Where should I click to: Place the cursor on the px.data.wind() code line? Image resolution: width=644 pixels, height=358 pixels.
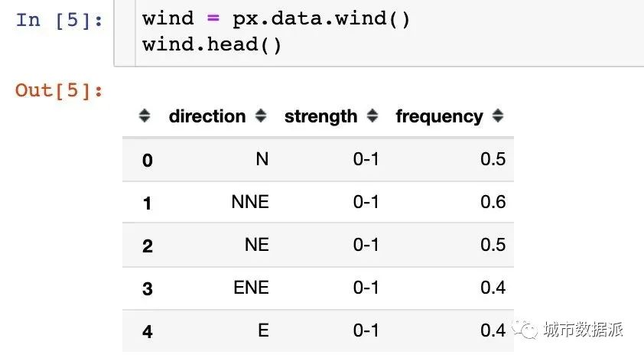pyautogui.click(x=275, y=19)
